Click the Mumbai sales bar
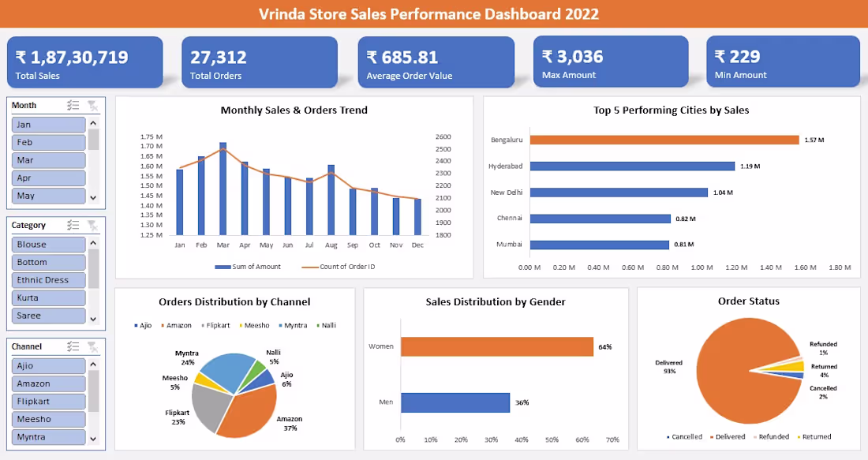 point(600,245)
